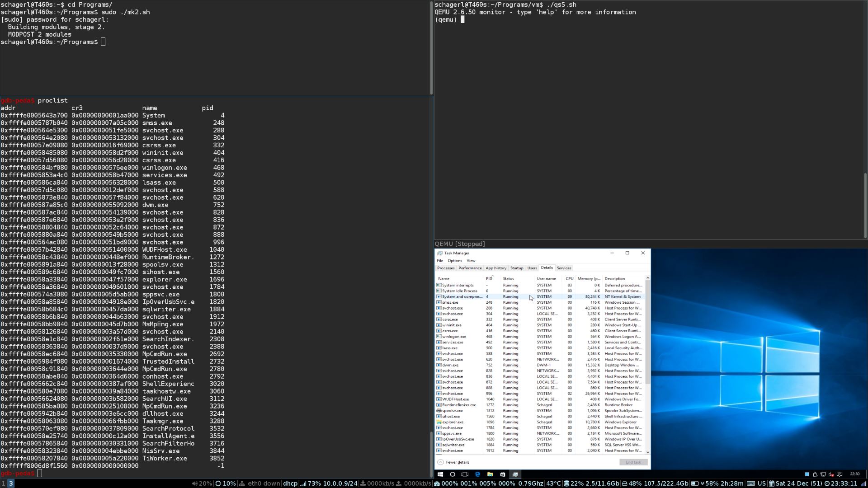Click calendar icon in bottom status bar

click(x=772, y=483)
